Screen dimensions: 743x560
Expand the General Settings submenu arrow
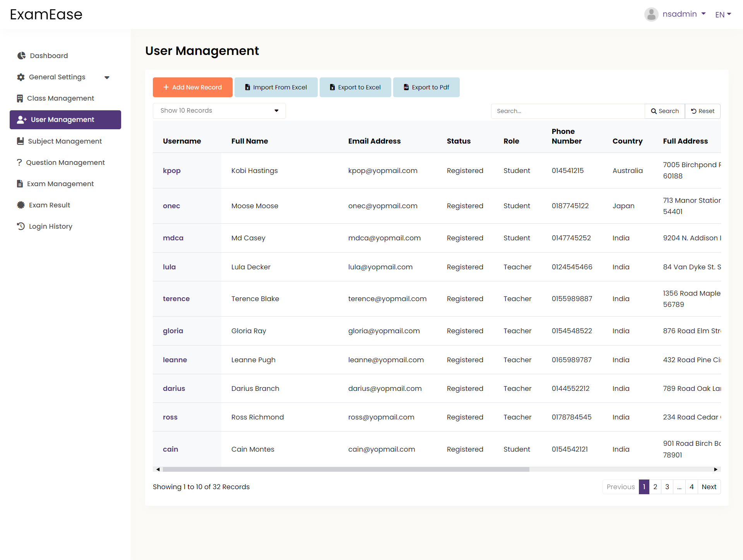107,77
